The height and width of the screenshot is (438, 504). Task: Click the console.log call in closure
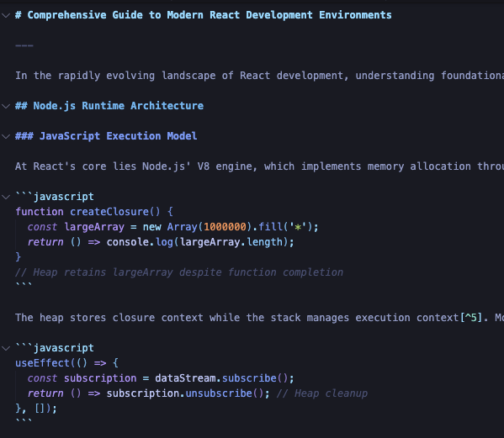click(140, 242)
